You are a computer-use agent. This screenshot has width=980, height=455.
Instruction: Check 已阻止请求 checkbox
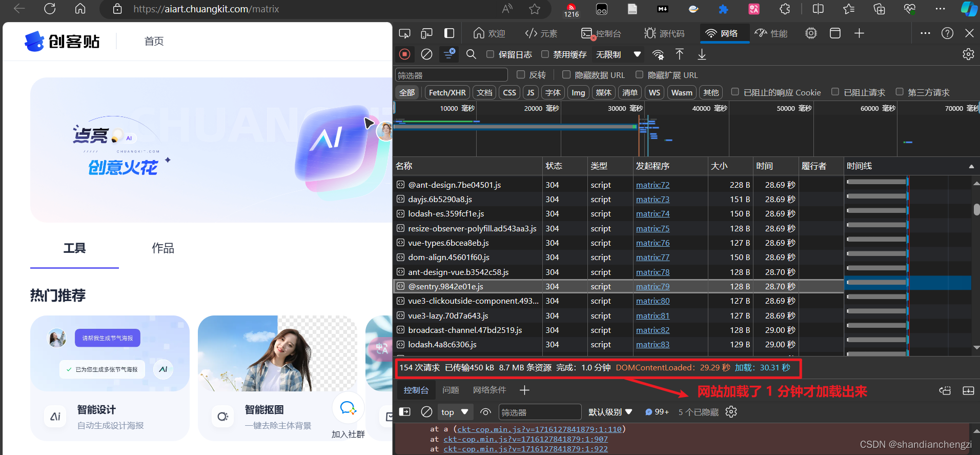835,92
